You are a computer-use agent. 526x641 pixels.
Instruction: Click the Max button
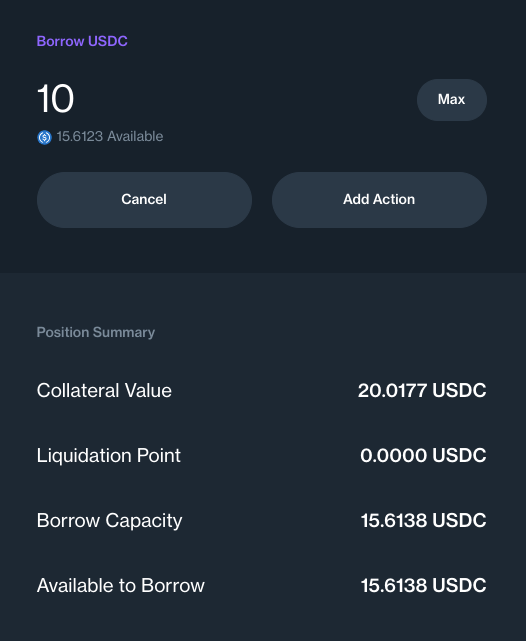(452, 100)
